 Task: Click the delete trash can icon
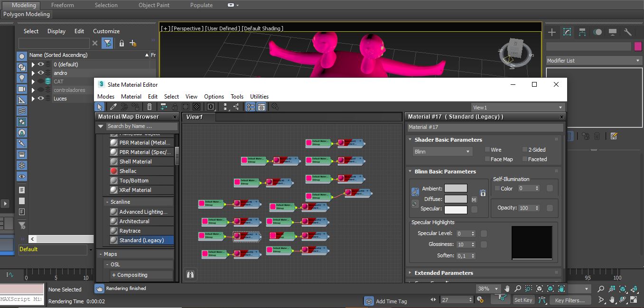pyautogui.click(x=149, y=107)
